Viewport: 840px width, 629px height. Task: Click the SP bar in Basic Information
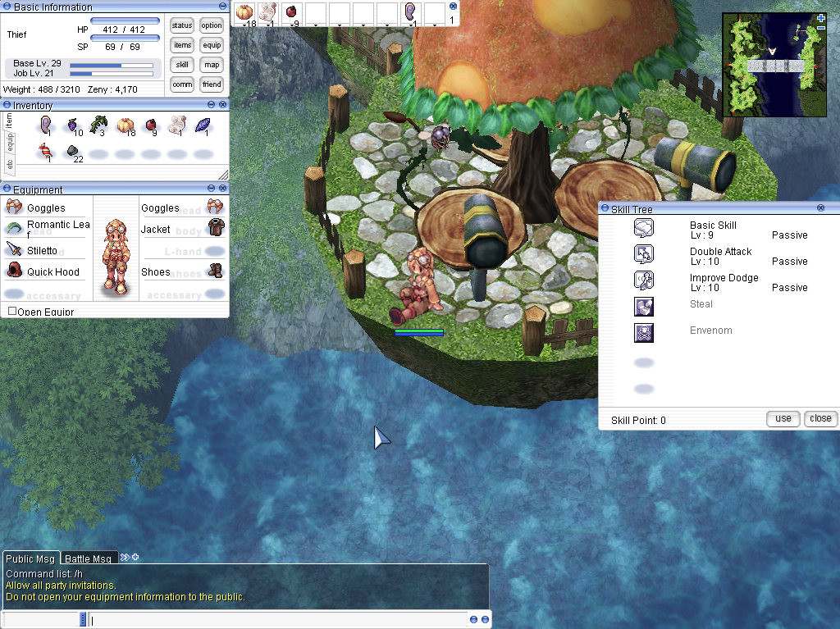125,38
